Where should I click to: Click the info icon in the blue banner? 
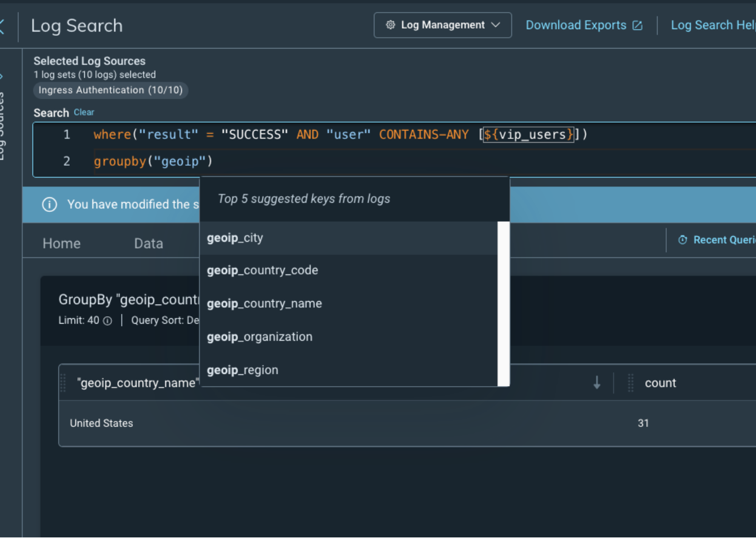49,205
